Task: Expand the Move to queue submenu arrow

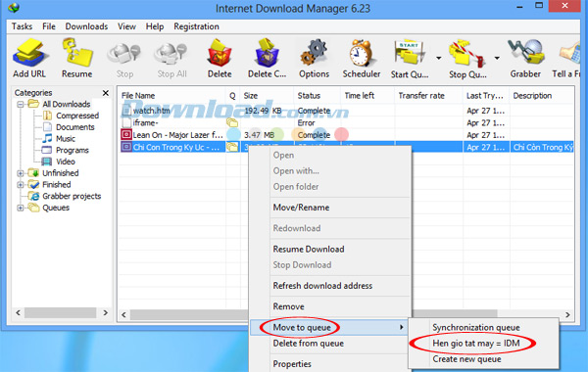Action: (402, 327)
